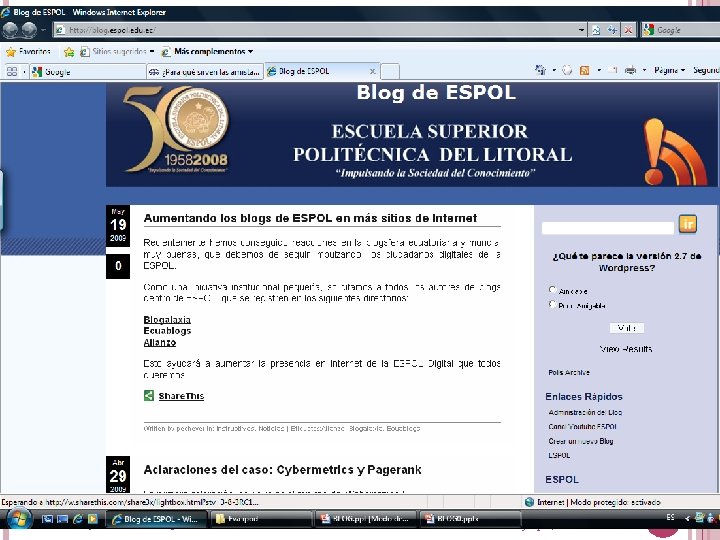Switch to the Google browser tab
This screenshot has width=720, height=540.
[x=88, y=72]
